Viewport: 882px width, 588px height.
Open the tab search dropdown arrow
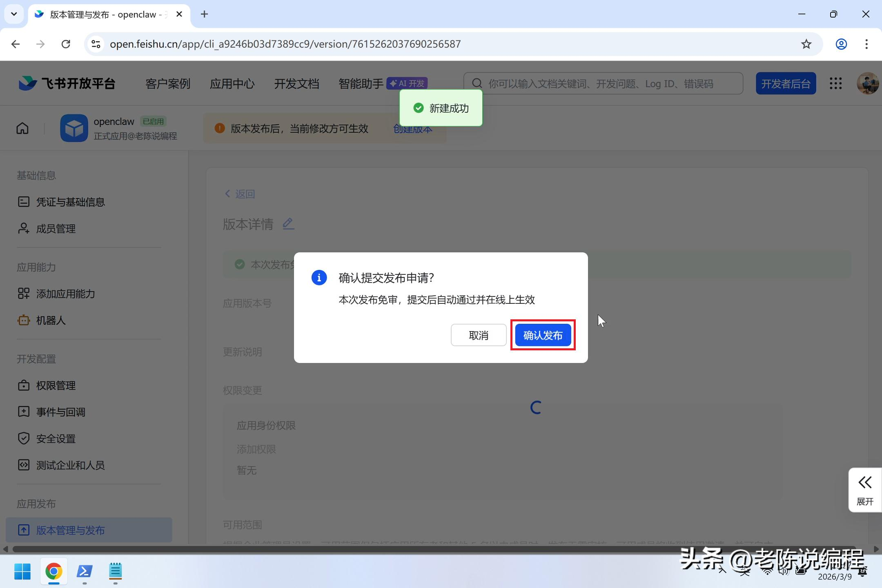tap(14, 14)
